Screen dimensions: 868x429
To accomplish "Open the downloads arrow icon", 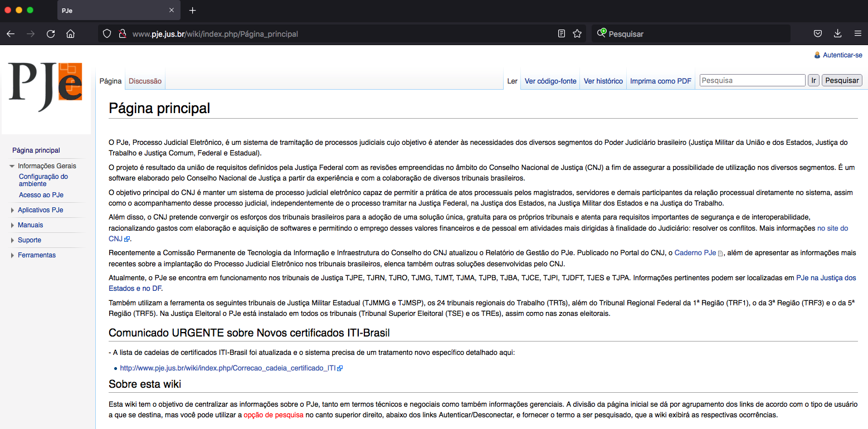I will (x=837, y=34).
